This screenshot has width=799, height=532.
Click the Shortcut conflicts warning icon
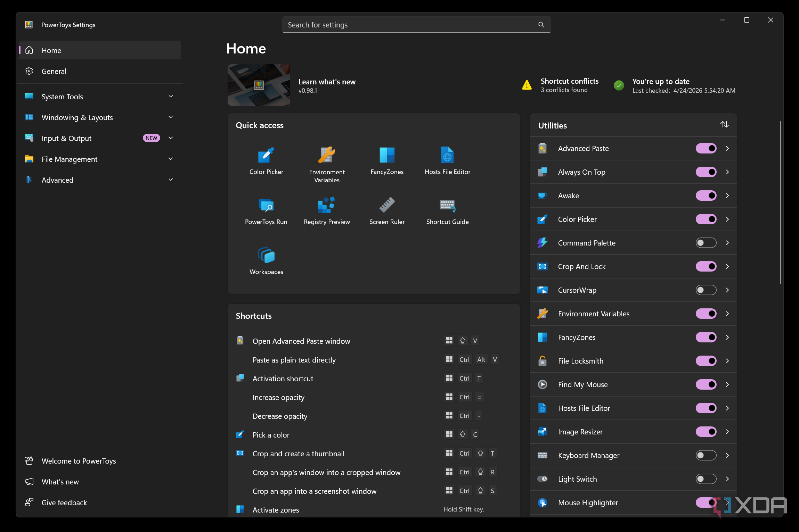pyautogui.click(x=527, y=85)
